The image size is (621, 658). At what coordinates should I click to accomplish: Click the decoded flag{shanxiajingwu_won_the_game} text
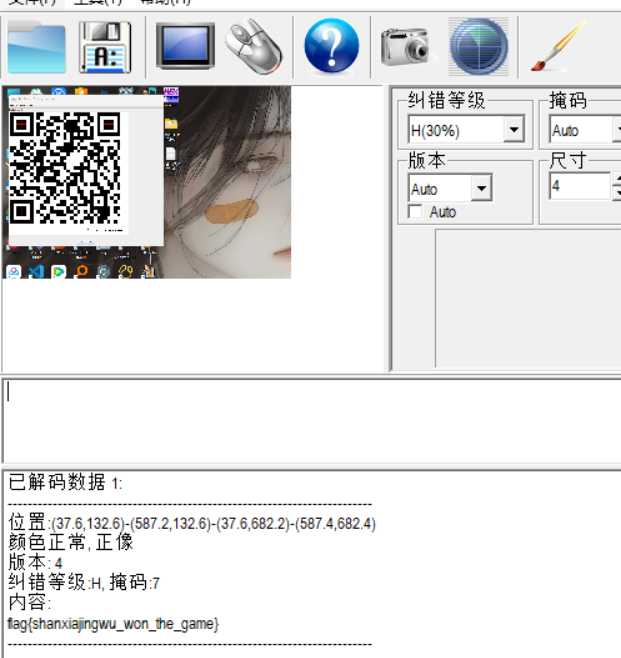click(x=113, y=624)
